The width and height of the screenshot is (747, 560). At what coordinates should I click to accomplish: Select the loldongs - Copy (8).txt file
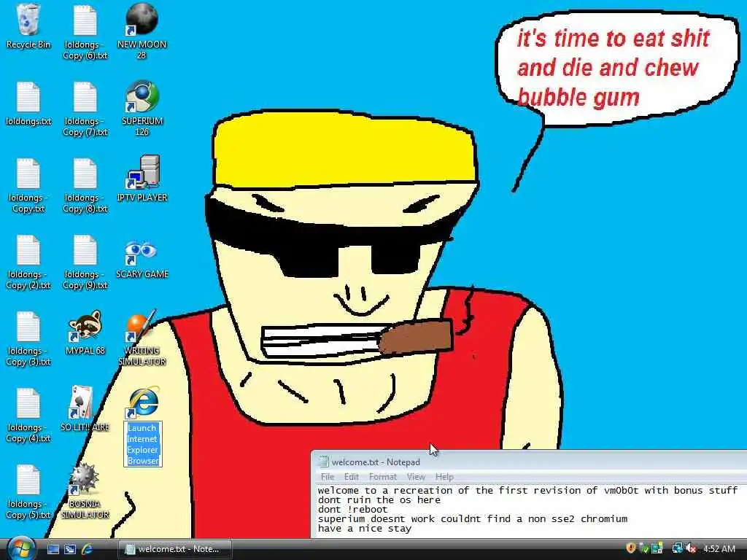coord(85,186)
